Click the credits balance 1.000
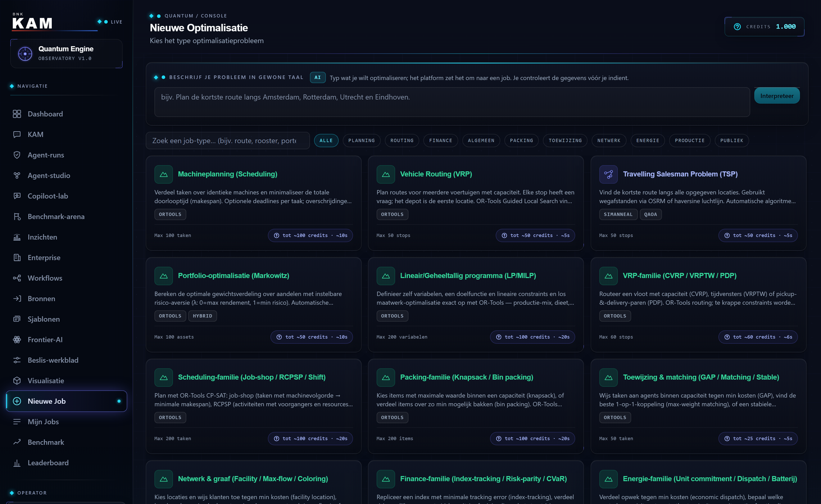 click(786, 27)
